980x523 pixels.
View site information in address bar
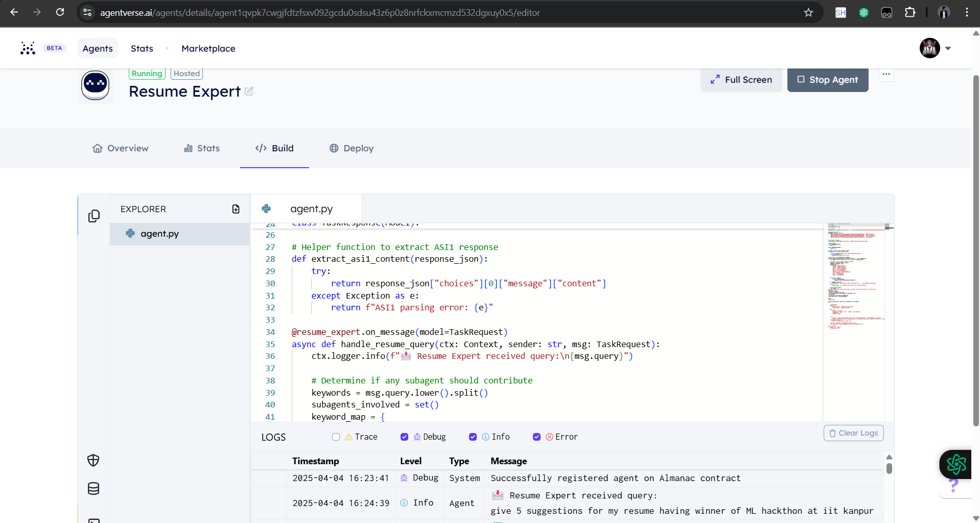87,12
